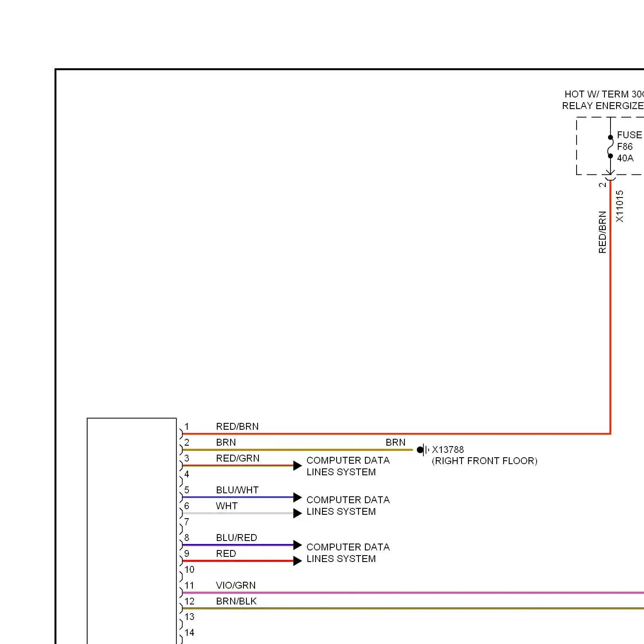Select the 'RED/GRN' wire color label

click(x=238, y=458)
